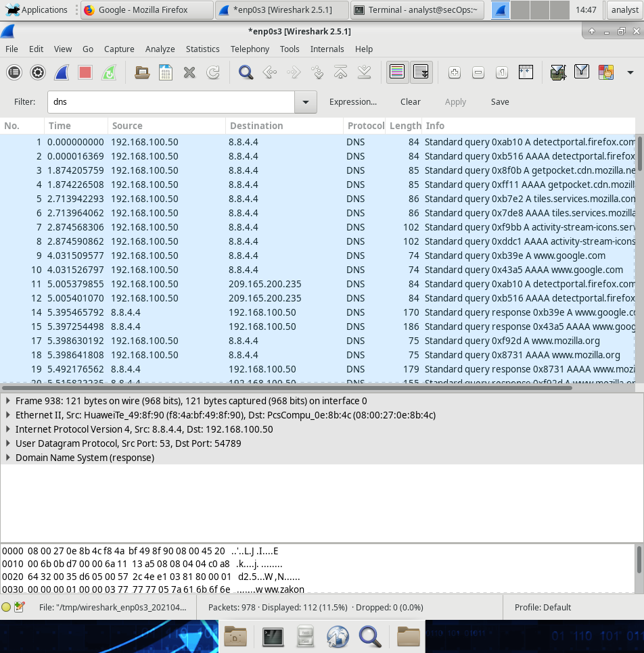This screenshot has height=653, width=644.
Task: Click the red Stop capture icon
Action: point(85,72)
